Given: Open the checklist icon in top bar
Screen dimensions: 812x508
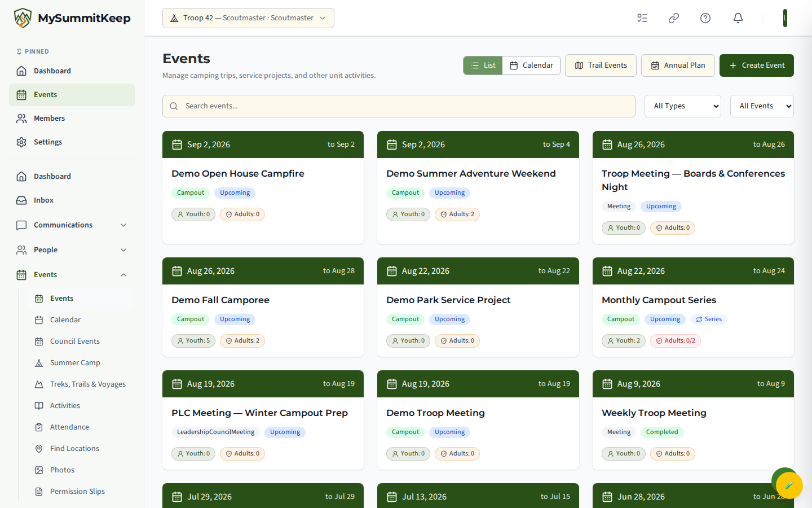Looking at the screenshot, I should click(642, 18).
